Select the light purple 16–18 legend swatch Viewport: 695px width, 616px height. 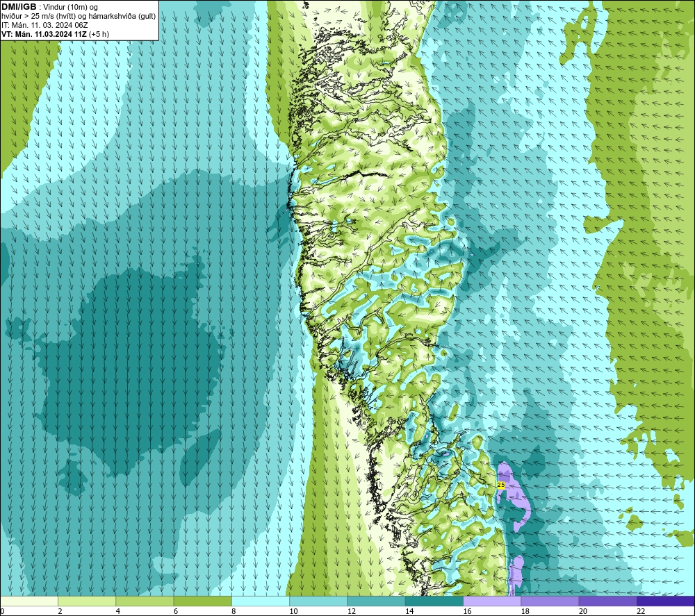point(492,601)
